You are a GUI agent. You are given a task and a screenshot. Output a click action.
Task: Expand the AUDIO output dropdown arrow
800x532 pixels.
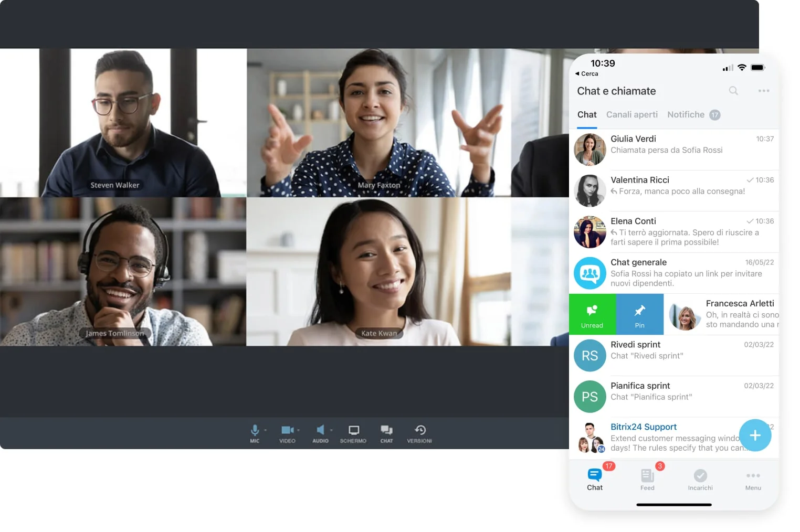point(332,430)
